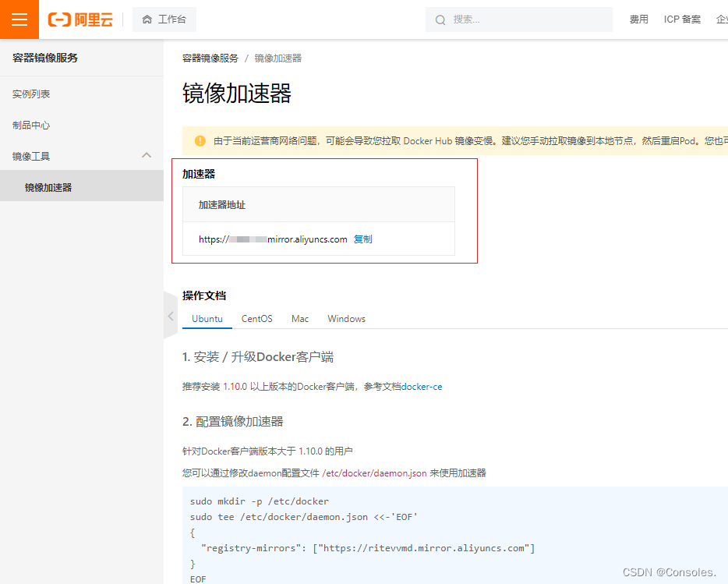728x584 pixels.
Task: Click the home icon beside 工作台
Action: (x=147, y=19)
